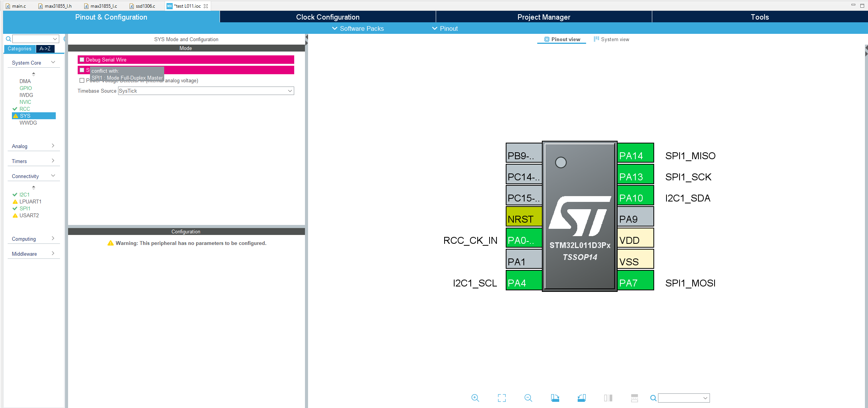Click the fit-to-screen best fit icon
868x408 pixels.
click(502, 398)
